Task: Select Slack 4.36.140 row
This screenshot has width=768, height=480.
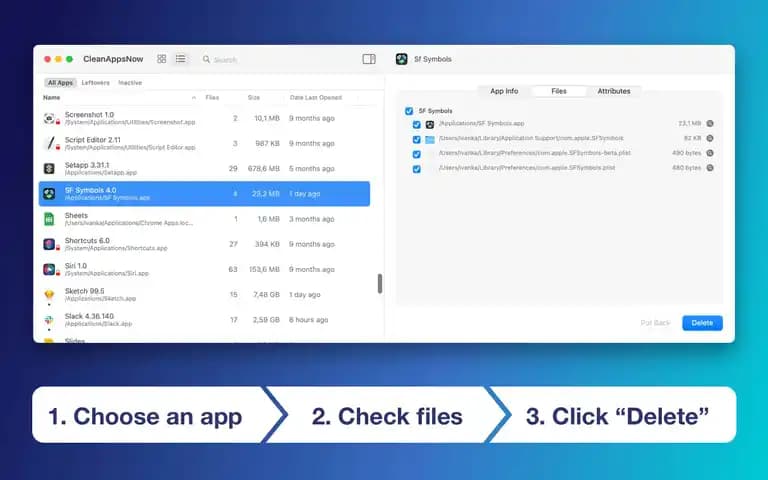Action: point(204,320)
